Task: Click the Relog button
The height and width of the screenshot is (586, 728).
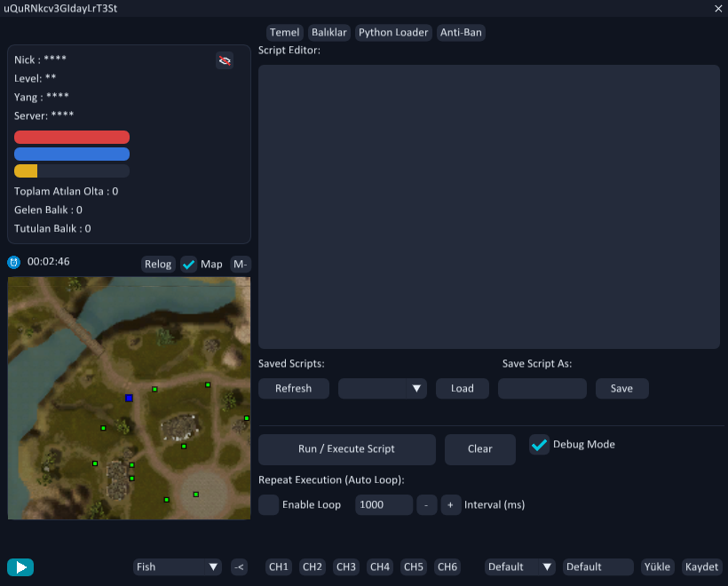Action: point(158,265)
